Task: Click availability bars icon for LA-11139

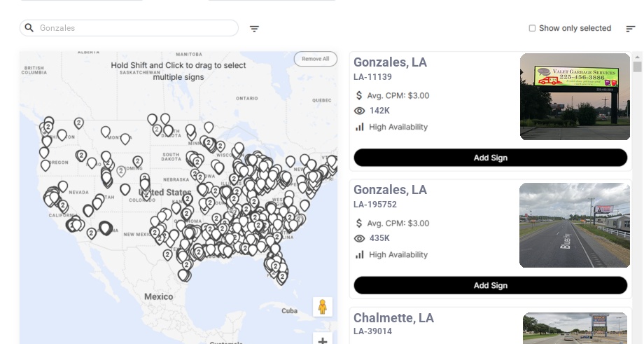Action: [360, 127]
